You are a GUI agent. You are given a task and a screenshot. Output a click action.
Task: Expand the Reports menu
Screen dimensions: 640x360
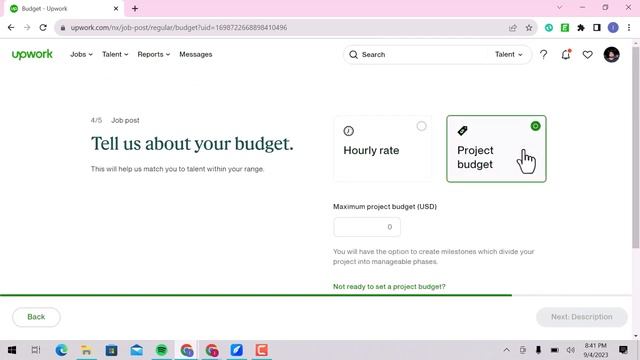coord(153,54)
